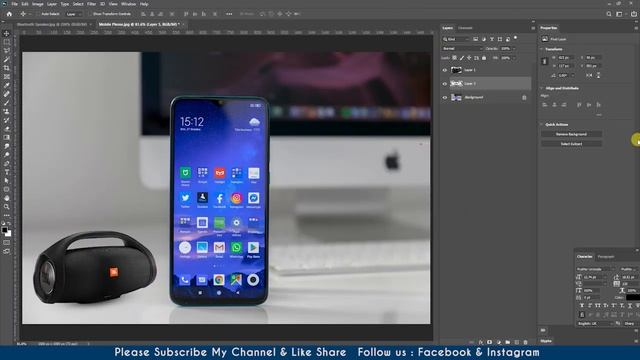Open the Opacity value dropdown arrow
The image size is (640, 360).
click(x=513, y=49)
